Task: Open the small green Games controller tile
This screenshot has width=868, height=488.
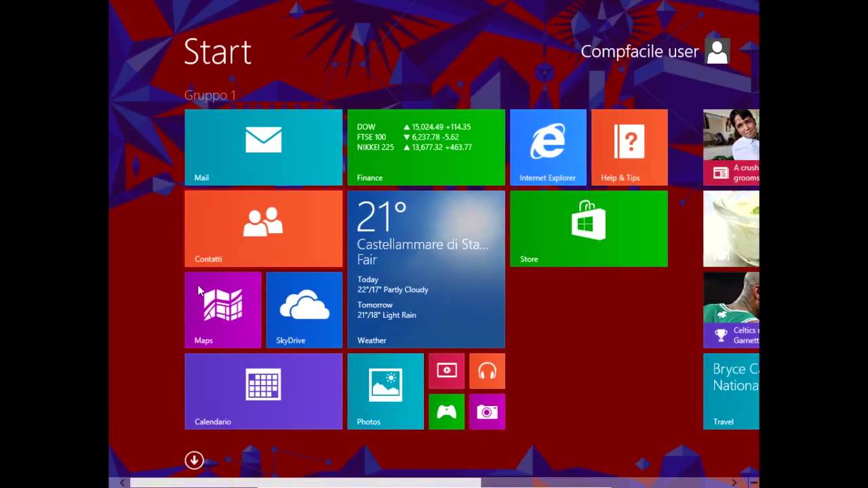Action: click(446, 411)
